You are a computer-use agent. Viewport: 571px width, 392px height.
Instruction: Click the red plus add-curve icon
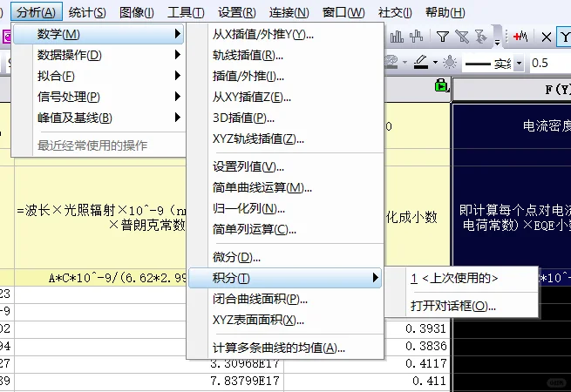tap(520, 37)
